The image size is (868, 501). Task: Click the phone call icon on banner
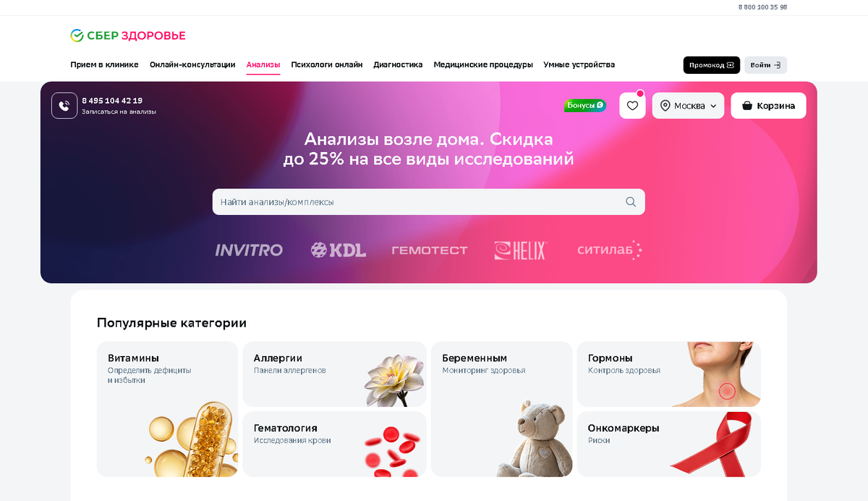click(64, 106)
